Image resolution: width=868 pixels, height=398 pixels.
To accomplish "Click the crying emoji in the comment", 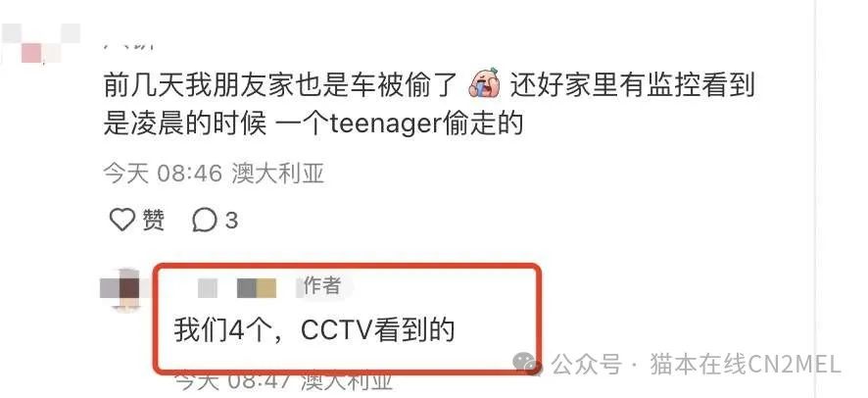I will pyautogui.click(x=484, y=86).
